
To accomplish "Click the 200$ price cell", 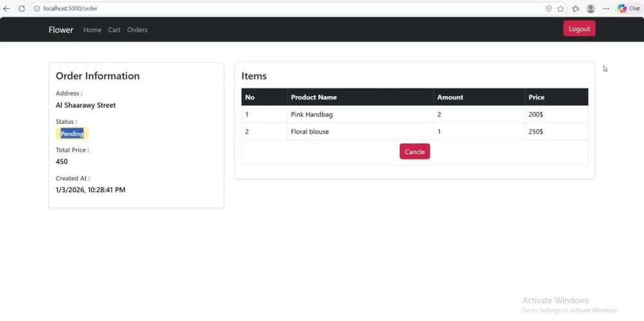I will tap(556, 114).
